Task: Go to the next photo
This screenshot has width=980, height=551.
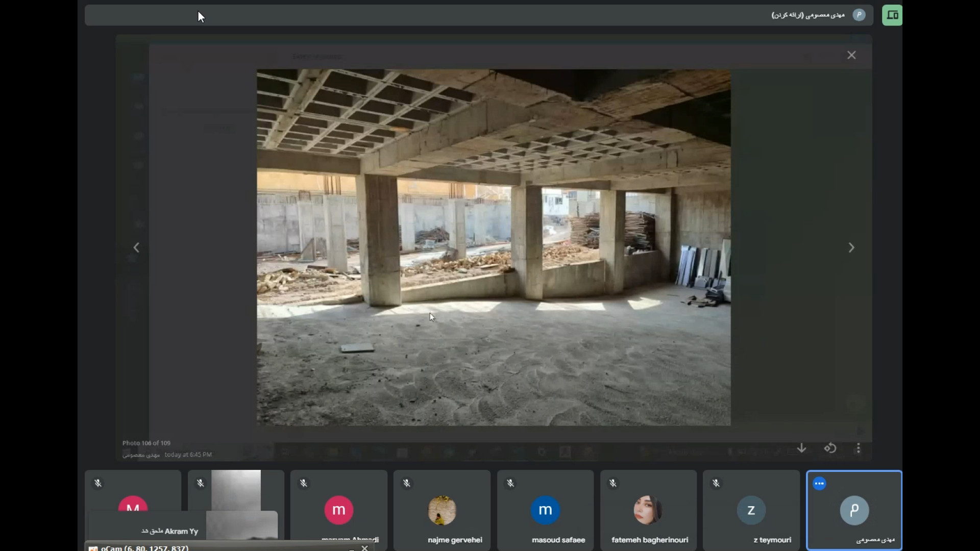Action: click(851, 247)
